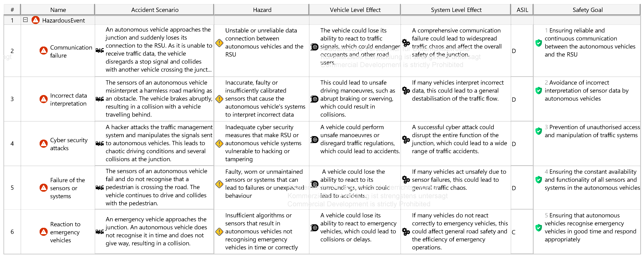Click yellow hazard icon for insufficient algorithms
This screenshot has width=644, height=258.
(219, 232)
